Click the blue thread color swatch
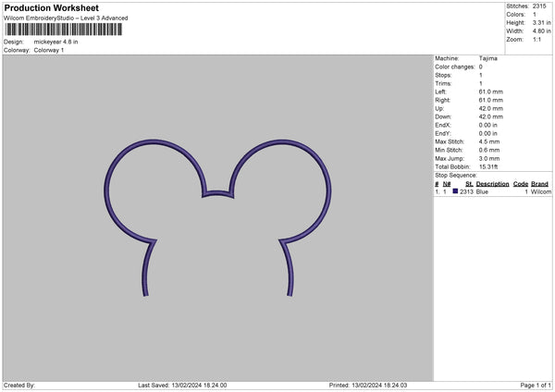 click(x=455, y=191)
